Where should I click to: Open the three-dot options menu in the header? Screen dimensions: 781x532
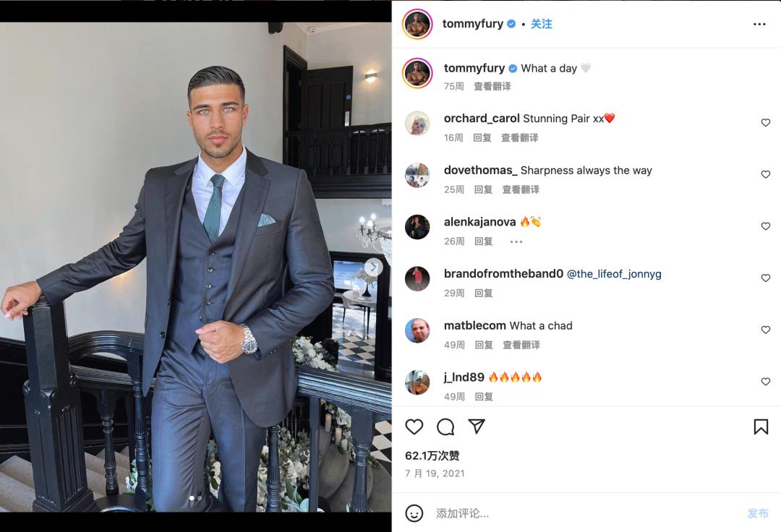pos(759,24)
